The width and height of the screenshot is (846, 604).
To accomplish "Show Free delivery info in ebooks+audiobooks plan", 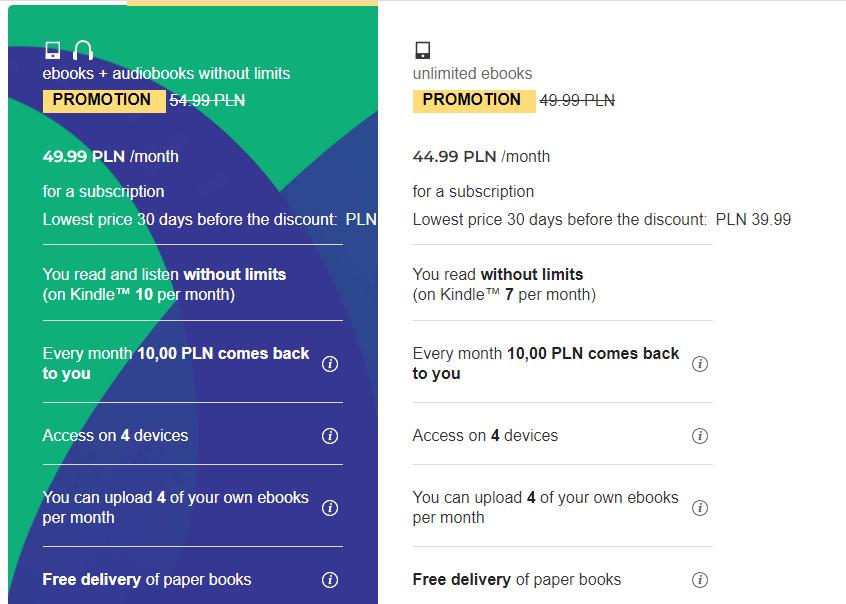I will pyautogui.click(x=330, y=580).
